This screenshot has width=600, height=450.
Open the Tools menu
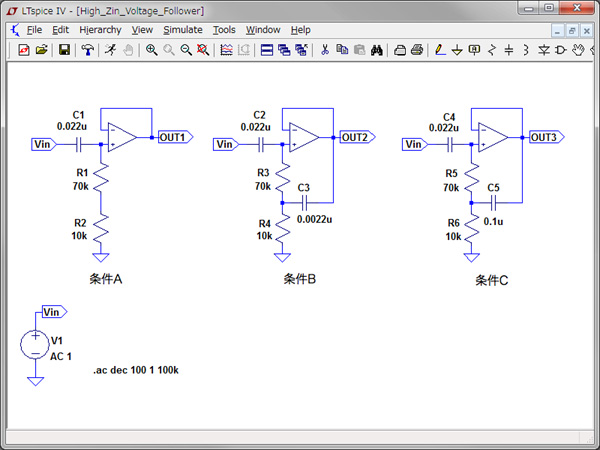(x=224, y=30)
